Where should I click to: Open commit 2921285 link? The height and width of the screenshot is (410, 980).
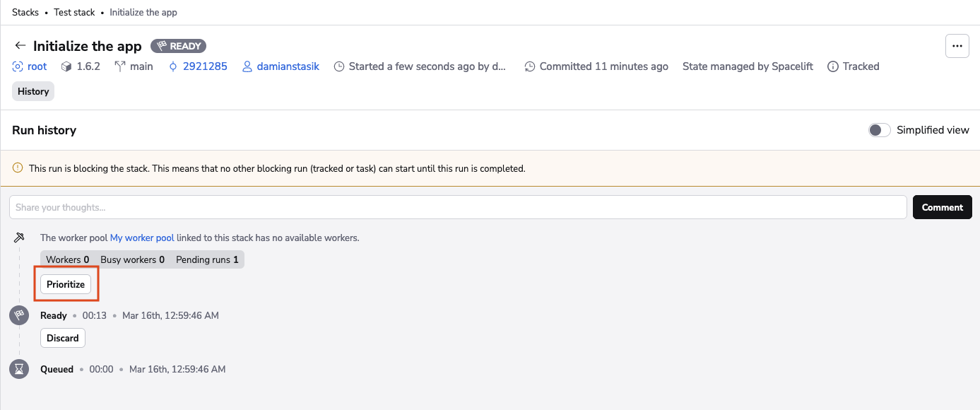pyautogui.click(x=205, y=66)
